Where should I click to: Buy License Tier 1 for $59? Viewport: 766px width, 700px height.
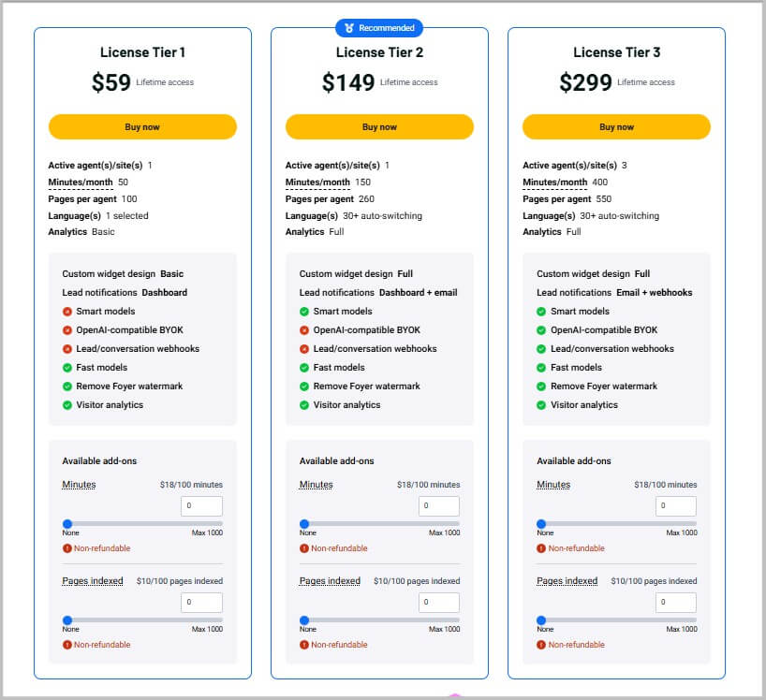(142, 127)
